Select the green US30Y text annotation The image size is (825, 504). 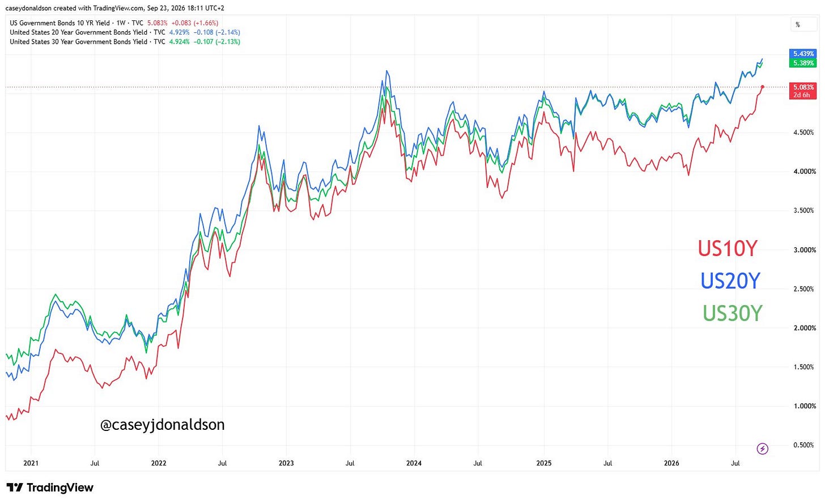(733, 313)
